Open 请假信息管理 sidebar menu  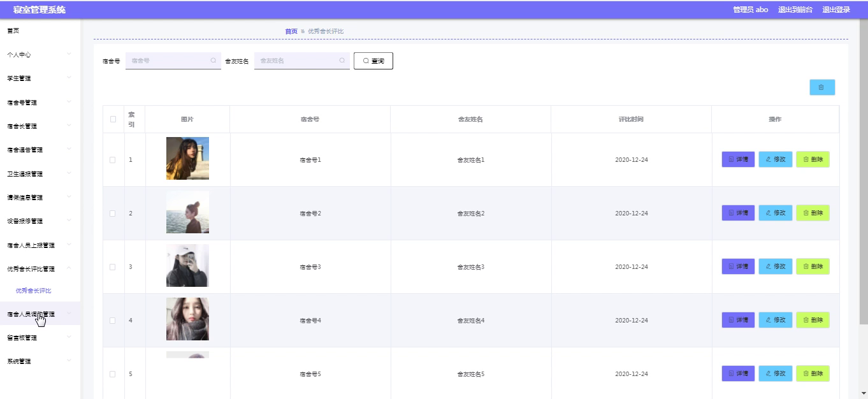(40, 198)
